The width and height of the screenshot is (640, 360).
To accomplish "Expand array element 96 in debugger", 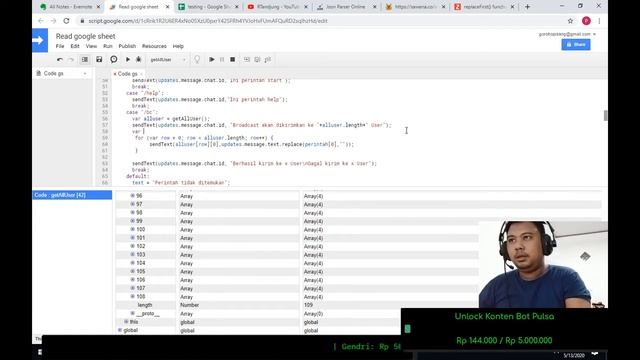I will (x=132, y=196).
